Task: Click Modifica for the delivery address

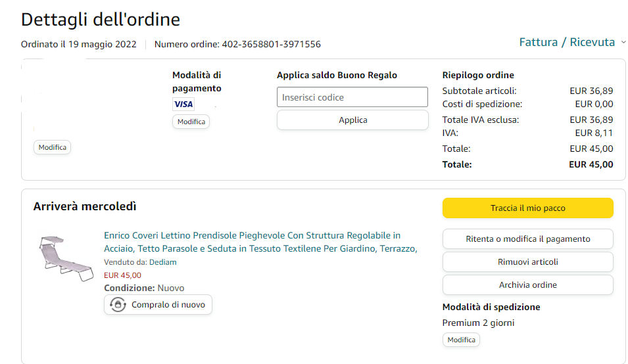Action: tap(53, 147)
